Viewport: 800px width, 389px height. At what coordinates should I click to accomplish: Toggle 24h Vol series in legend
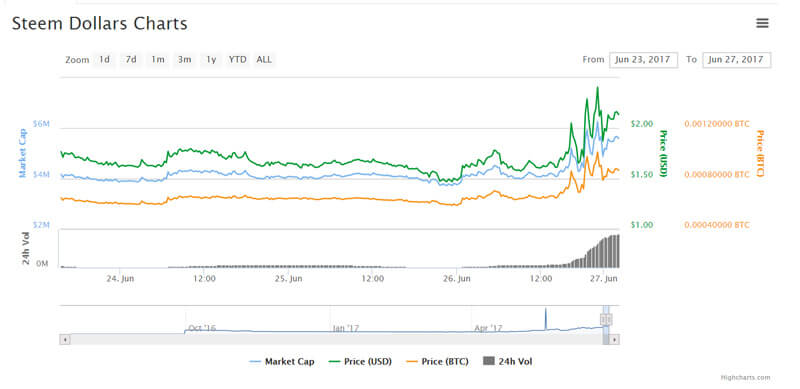pos(508,361)
